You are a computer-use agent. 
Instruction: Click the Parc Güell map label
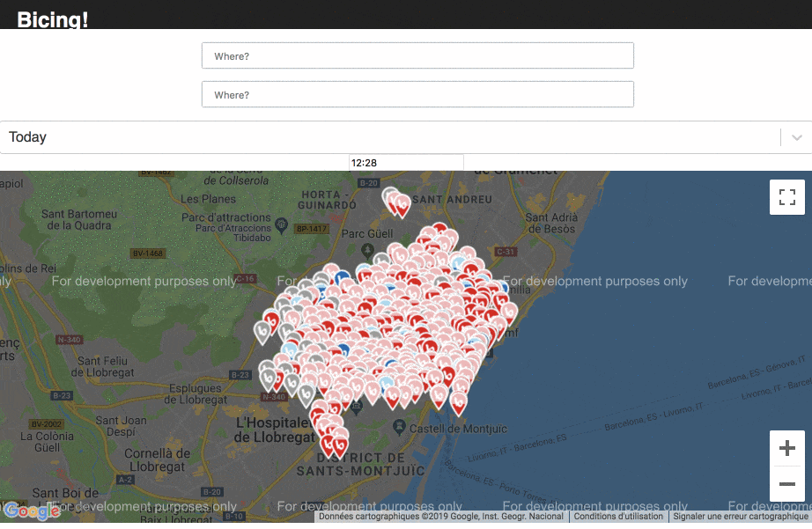click(367, 234)
